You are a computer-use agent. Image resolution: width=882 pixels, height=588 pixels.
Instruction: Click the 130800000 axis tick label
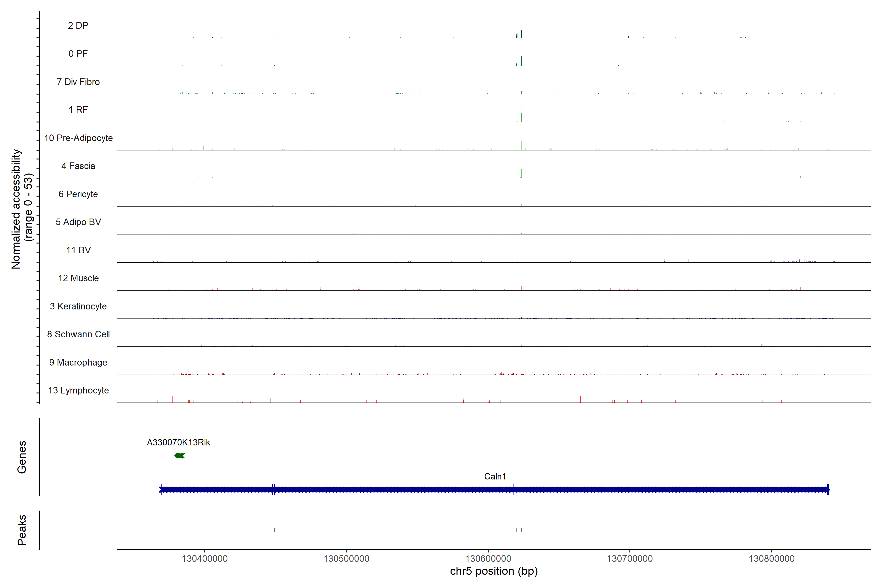[771, 558]
